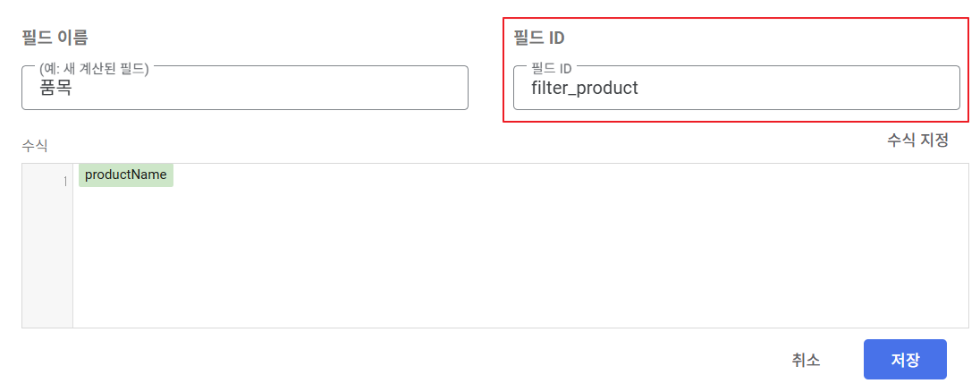Click the 수식 label above editor
The width and height of the screenshot is (980, 392).
pyautogui.click(x=34, y=146)
